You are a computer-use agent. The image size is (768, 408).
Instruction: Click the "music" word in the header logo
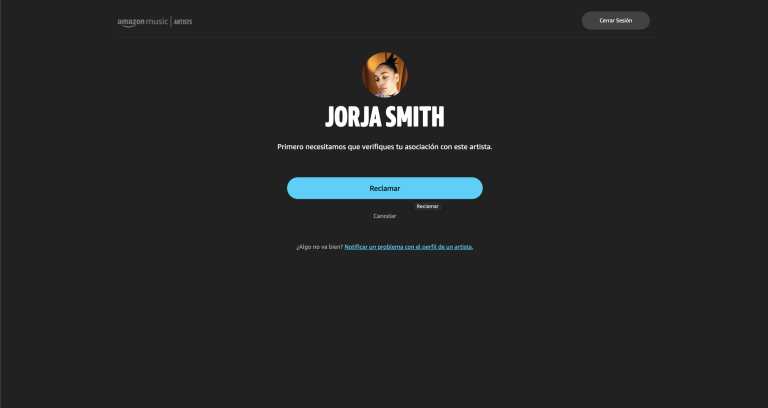[x=157, y=21]
